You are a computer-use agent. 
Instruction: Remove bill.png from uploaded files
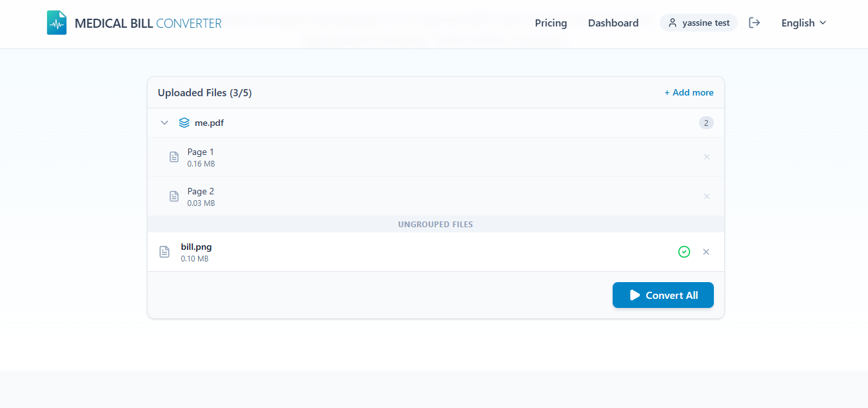click(706, 251)
